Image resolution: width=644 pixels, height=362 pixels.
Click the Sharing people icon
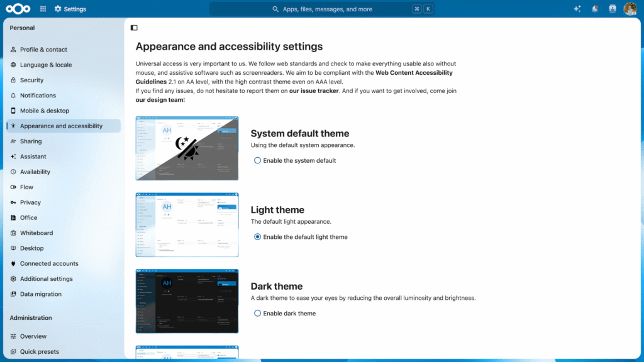click(13, 141)
